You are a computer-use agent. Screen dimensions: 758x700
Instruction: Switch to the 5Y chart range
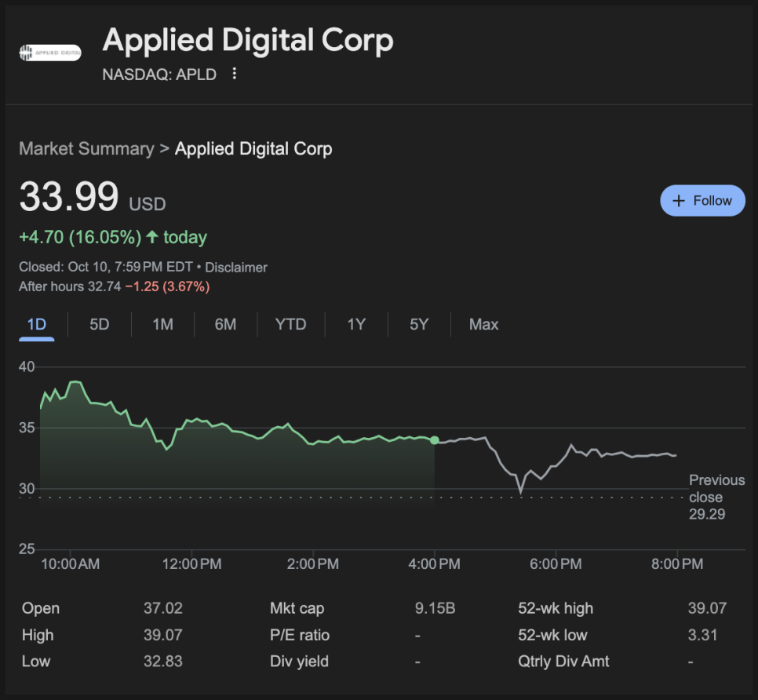tap(419, 325)
